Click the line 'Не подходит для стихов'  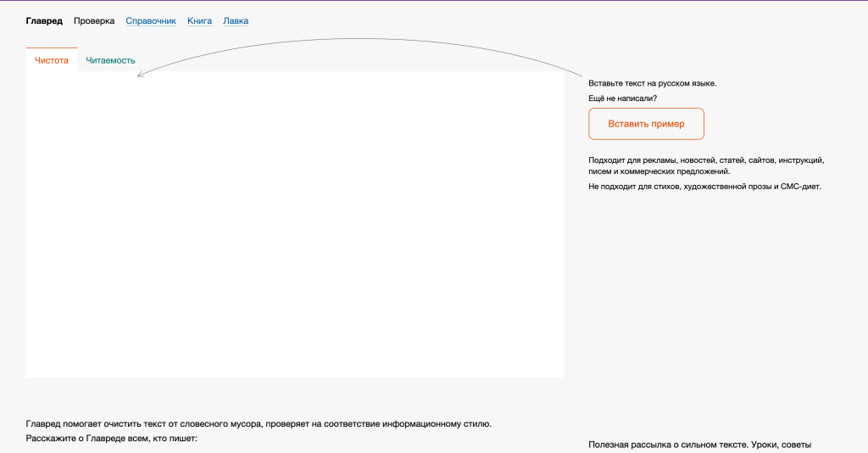[704, 187]
